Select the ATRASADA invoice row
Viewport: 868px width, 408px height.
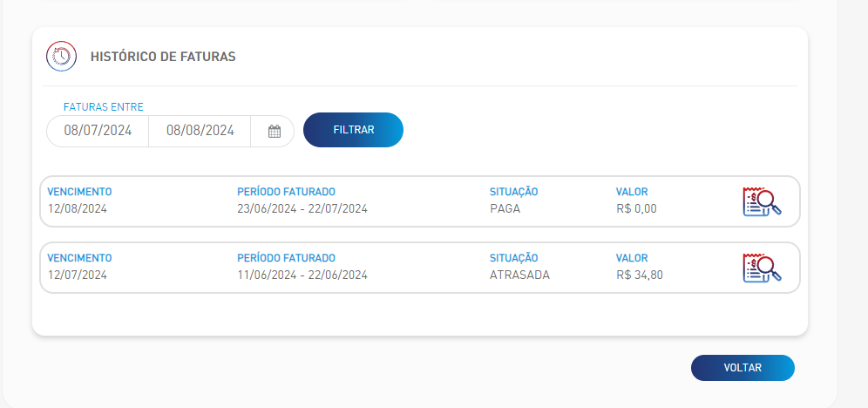[x=420, y=268]
